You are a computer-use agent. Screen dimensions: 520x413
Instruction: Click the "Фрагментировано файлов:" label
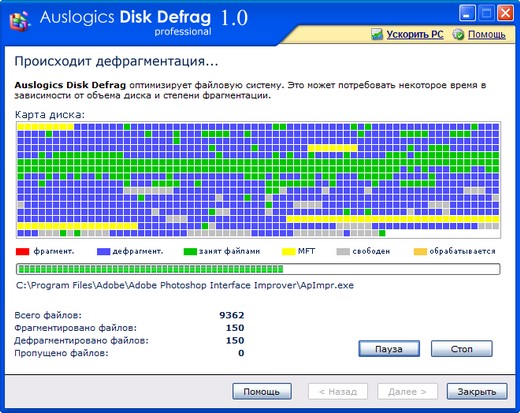tap(76, 328)
